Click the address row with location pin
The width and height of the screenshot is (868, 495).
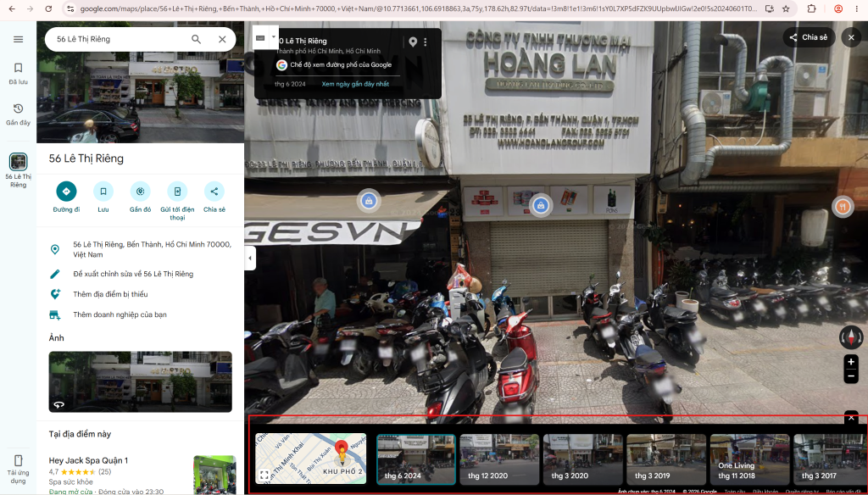tap(141, 249)
